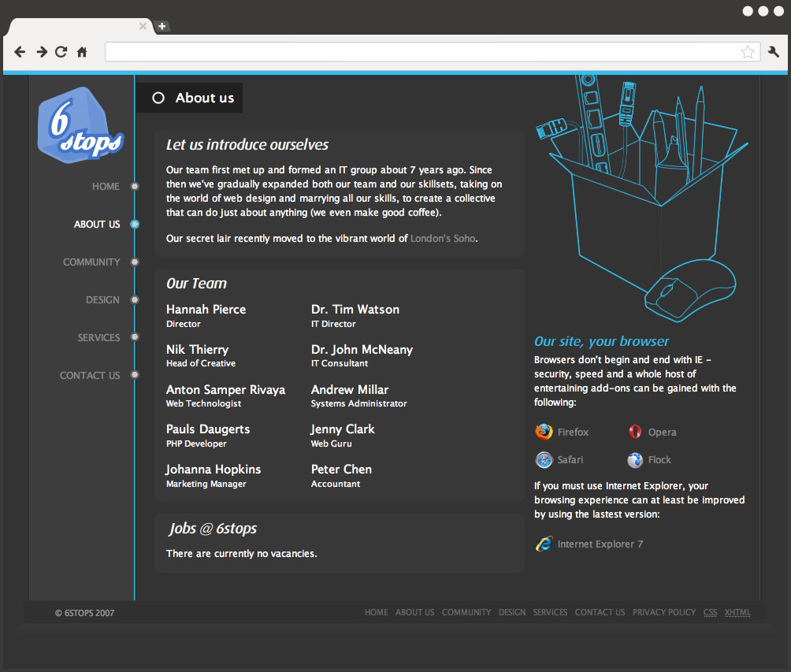Image resolution: width=791 pixels, height=672 pixels.
Task: Bookmark the page with the star icon
Action: click(747, 52)
